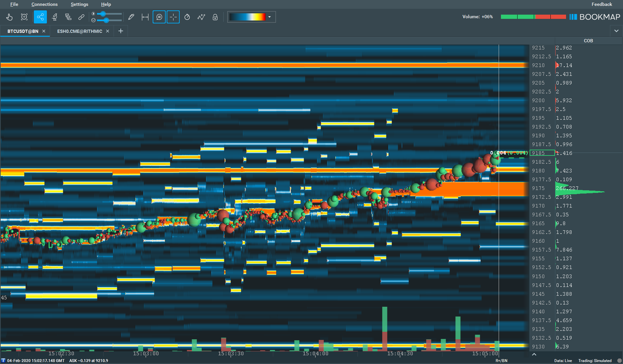Expand the chevron at tab bar right
Image resolution: width=623 pixels, height=364 pixels.
coord(616,31)
